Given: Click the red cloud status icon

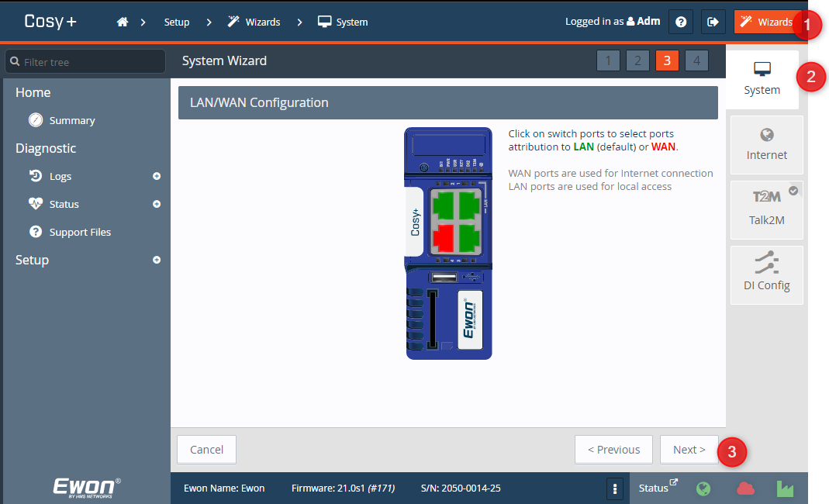Looking at the screenshot, I should [745, 488].
